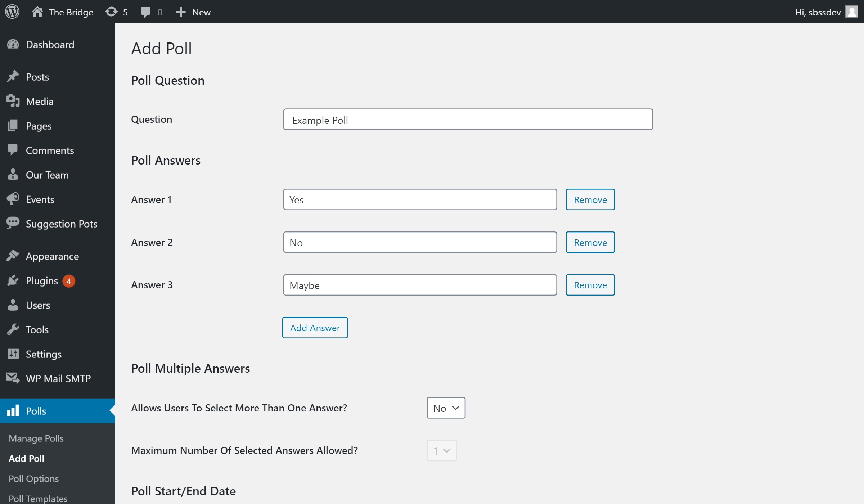
Task: Change the No selection to Yes in dropdown
Action: (x=446, y=408)
